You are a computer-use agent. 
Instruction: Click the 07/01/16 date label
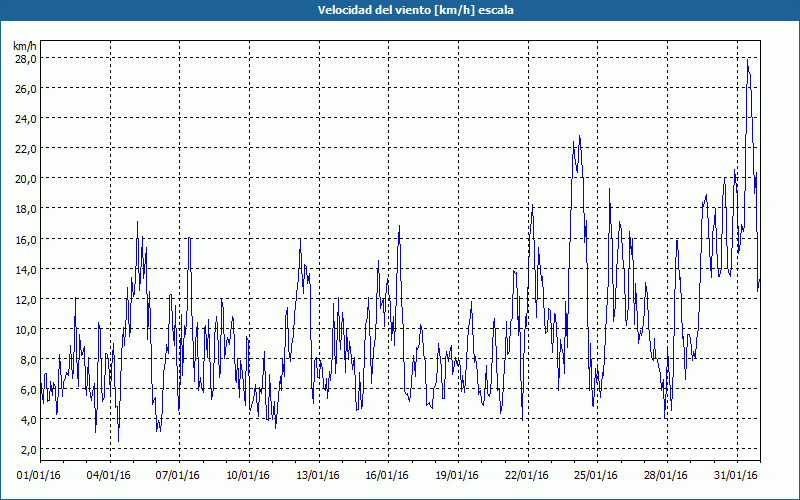178,476
